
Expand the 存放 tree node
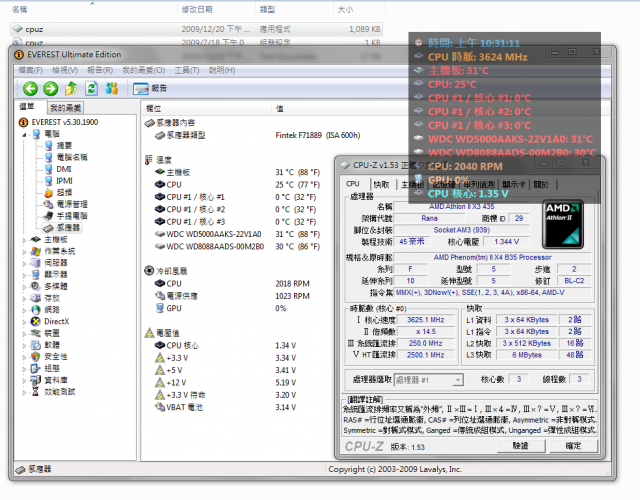[x=24, y=299]
